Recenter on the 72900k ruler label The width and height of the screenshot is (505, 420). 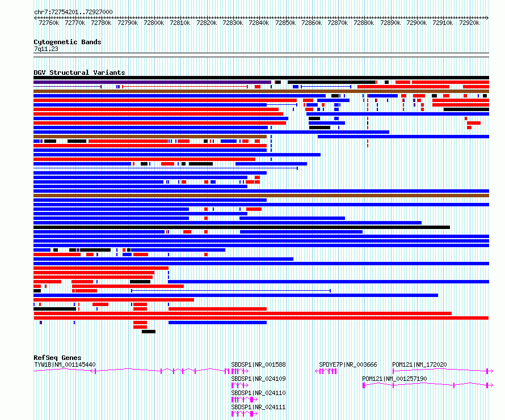point(416,23)
